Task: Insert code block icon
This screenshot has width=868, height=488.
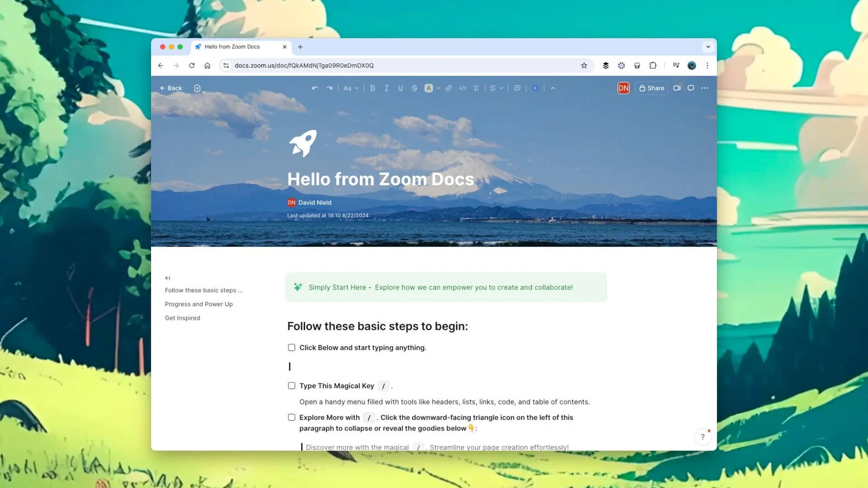Action: (x=462, y=88)
